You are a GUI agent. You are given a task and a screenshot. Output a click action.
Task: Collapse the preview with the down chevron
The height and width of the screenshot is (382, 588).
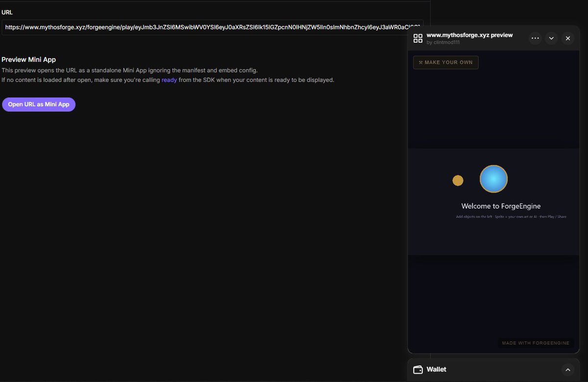coord(551,38)
